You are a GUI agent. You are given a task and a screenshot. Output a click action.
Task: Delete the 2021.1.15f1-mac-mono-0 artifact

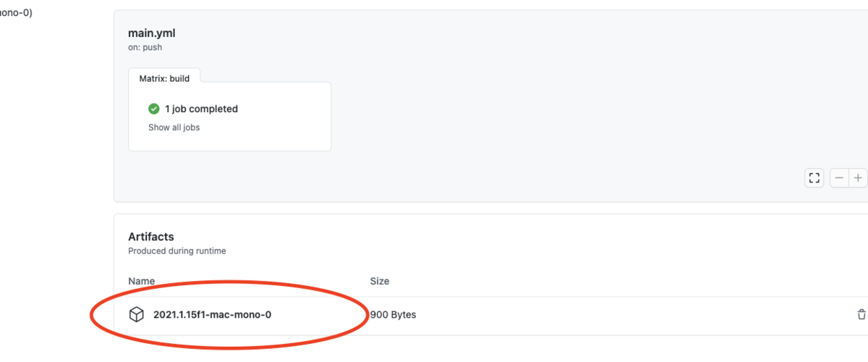point(861,314)
